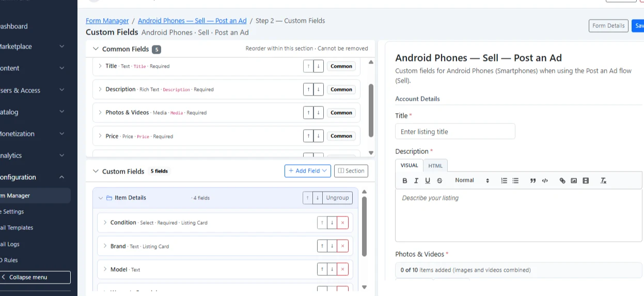Move Item Details group down
Image resolution: width=644 pixels, height=296 pixels.
(x=318, y=197)
